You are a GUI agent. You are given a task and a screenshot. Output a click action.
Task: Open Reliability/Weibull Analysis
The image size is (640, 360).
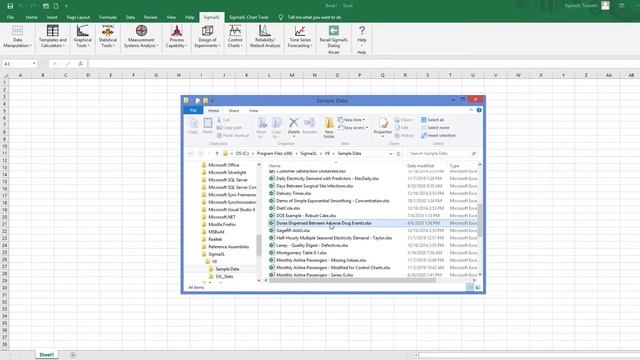point(265,37)
